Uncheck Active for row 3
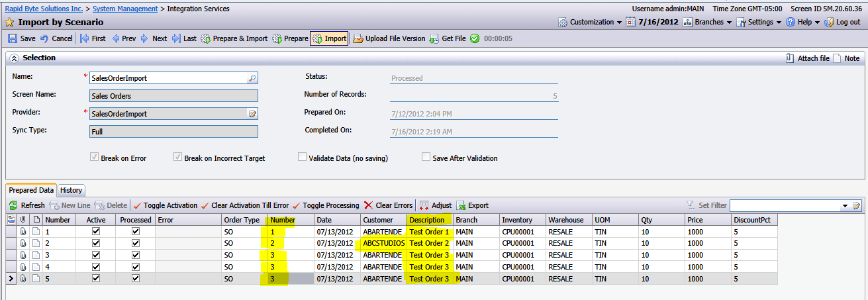 pos(96,256)
